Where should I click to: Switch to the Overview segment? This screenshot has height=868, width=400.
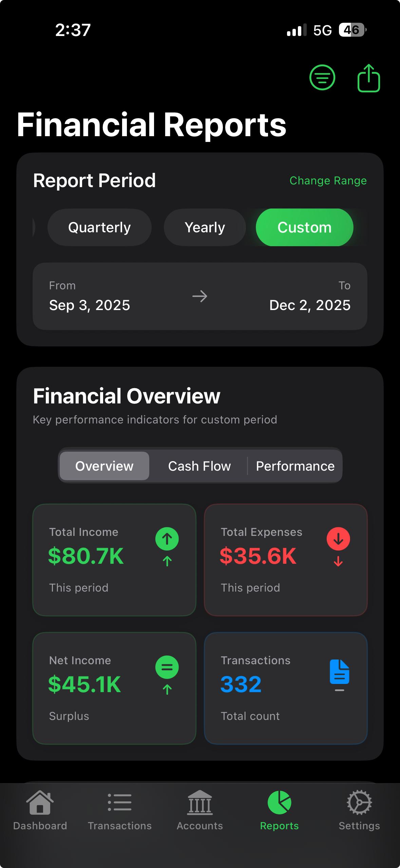[104, 466]
